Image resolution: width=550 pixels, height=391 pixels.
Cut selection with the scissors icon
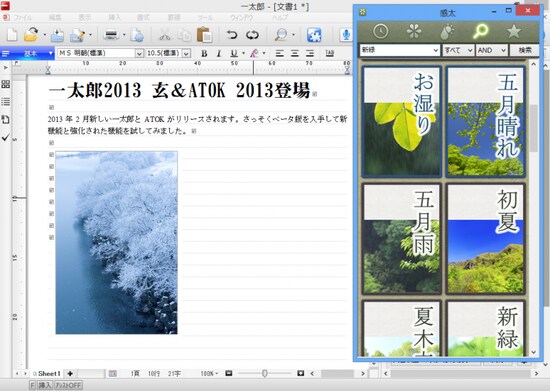(165, 35)
